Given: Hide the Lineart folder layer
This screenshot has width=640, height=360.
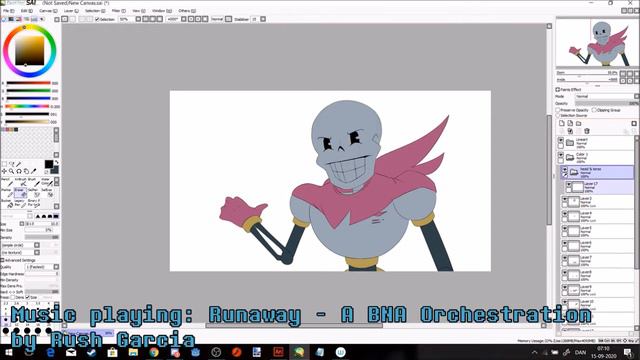Looking at the screenshot, I should click(561, 140).
